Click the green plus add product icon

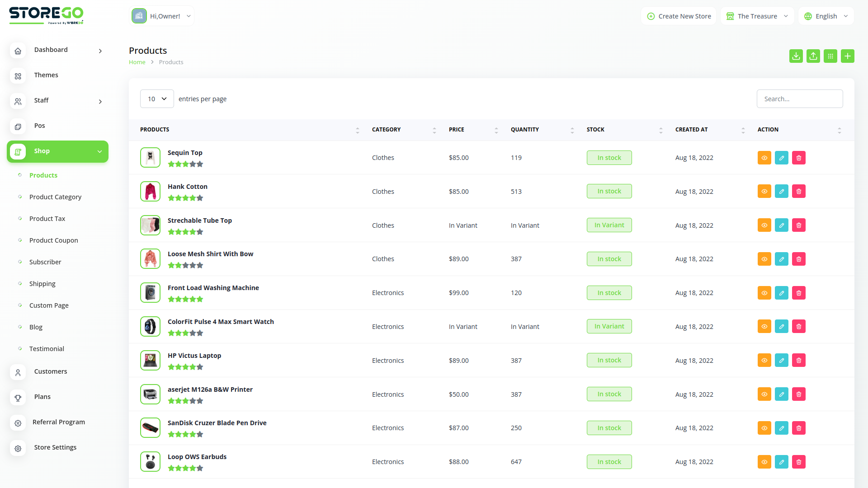pos(847,56)
